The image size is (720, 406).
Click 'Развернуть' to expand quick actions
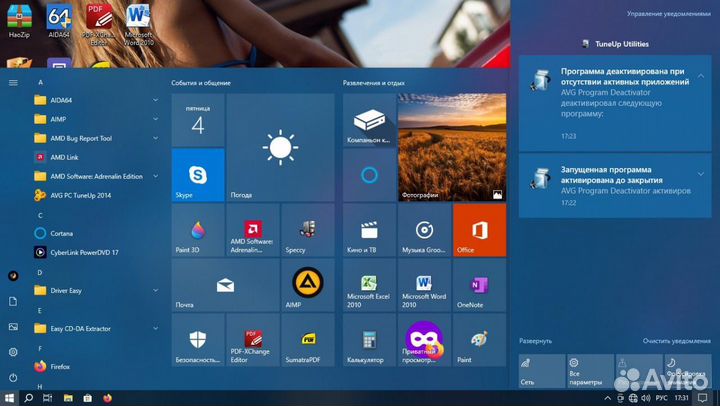pos(535,341)
